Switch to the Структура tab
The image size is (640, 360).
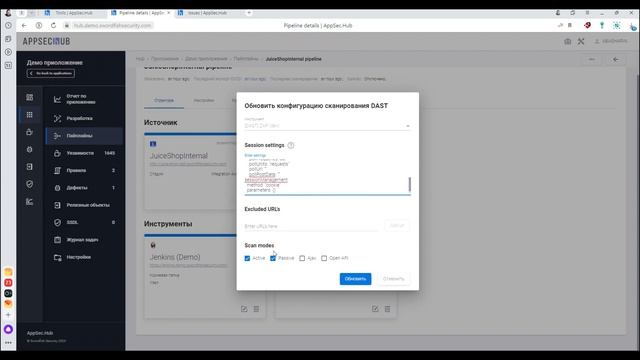164,100
